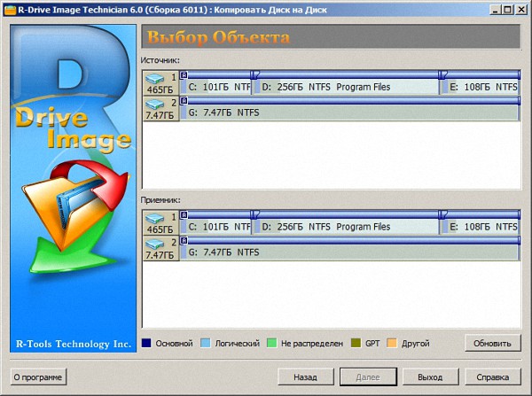Screen dimensions: 532x396
Task: Open help via Справка button
Action: tap(487, 377)
